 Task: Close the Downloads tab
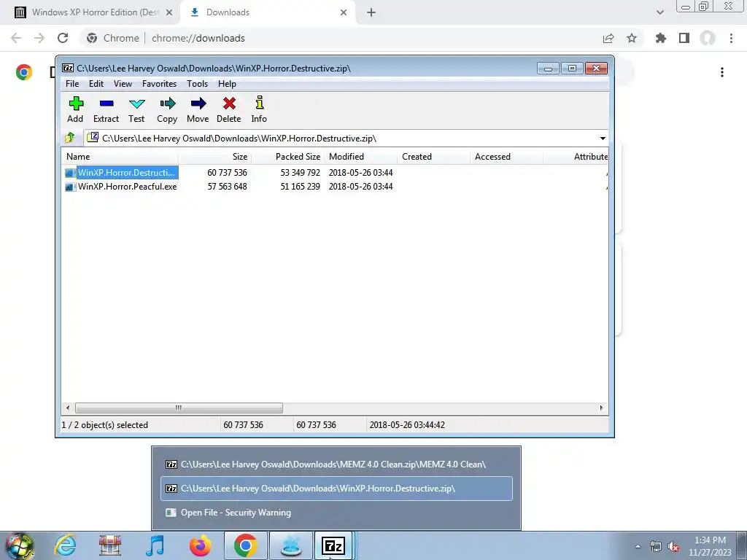pos(344,12)
